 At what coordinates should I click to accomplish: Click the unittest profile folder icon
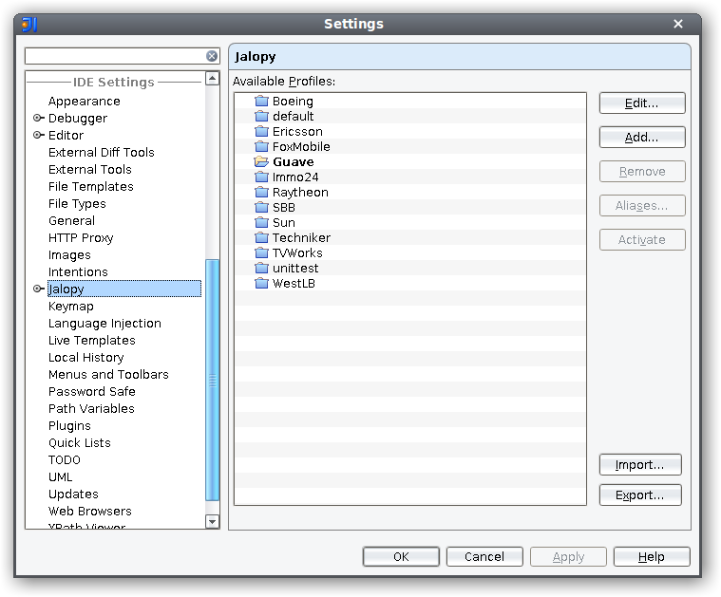261,268
